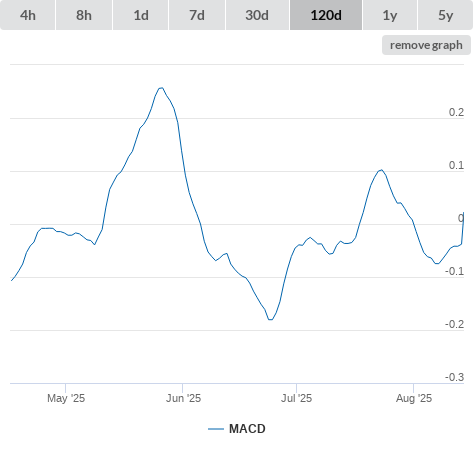Screen dimensions: 474x455
Task: Switch to the 8h time range
Action: 84,15
